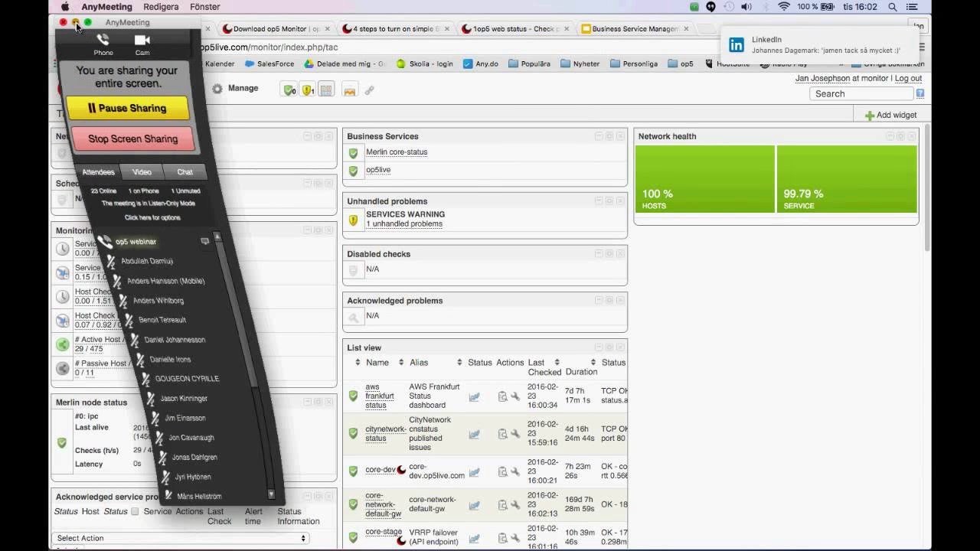980x551 pixels.
Task: Switch to Video tab in AnyMeeting
Action: [142, 172]
